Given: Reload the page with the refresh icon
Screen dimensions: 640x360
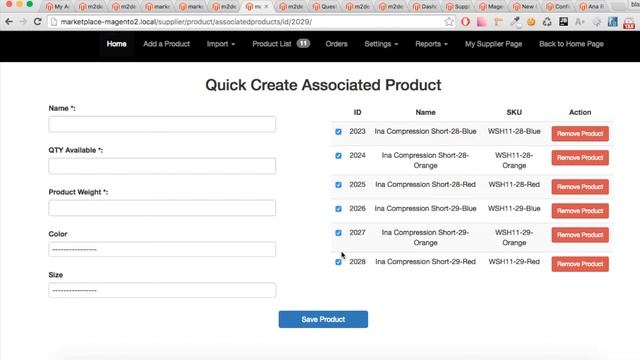Looking at the screenshot, I should tap(38, 22).
